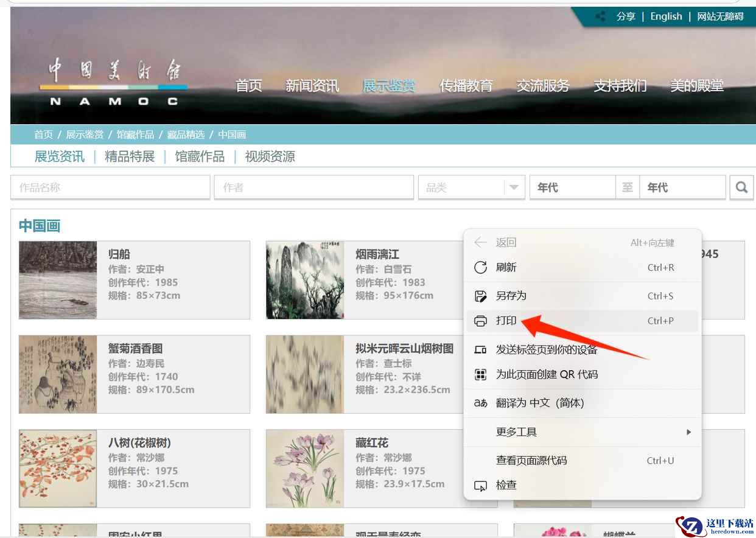
Task: Click the 烟雨漓江 artwork title
Action: [x=377, y=254]
